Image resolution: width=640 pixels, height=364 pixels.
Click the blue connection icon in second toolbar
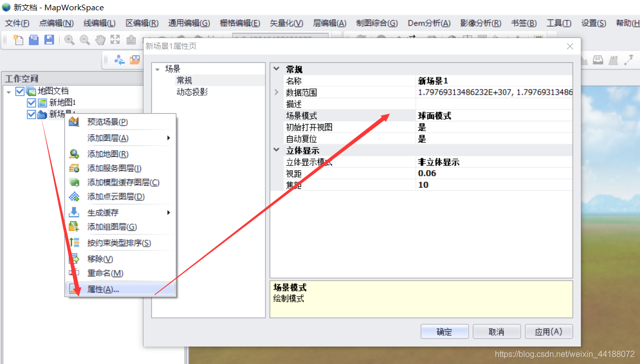[119, 60]
